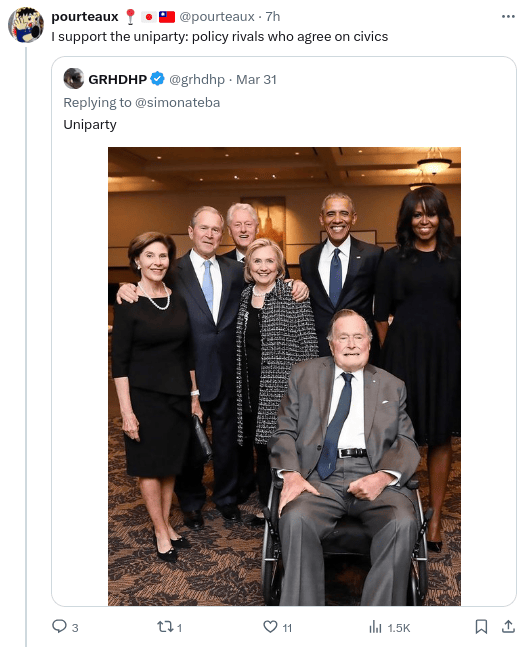528x647 pixels.
Task: Open GRHDHP's small profile avatar
Action: [74, 78]
